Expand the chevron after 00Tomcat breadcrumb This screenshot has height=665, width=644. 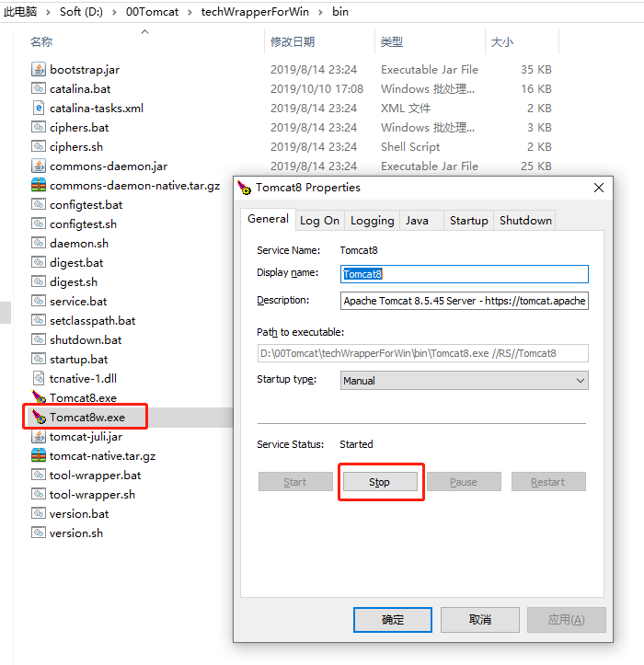190,12
